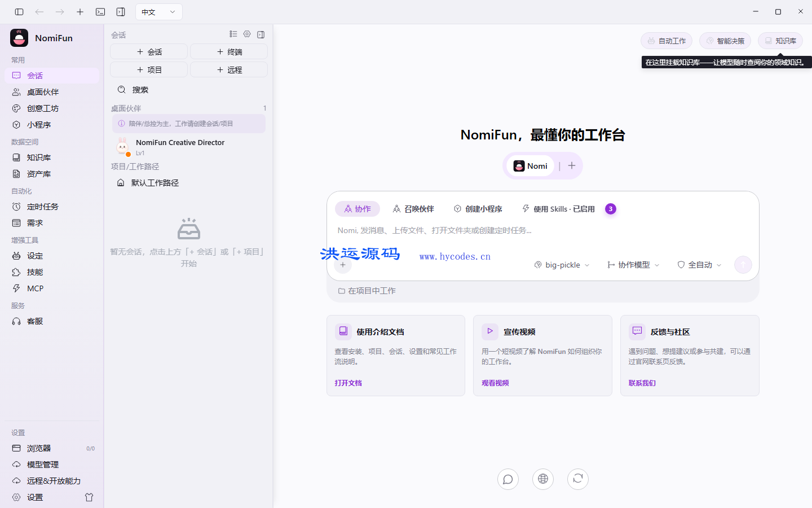Select 默认工作路径 entry

coord(189,183)
